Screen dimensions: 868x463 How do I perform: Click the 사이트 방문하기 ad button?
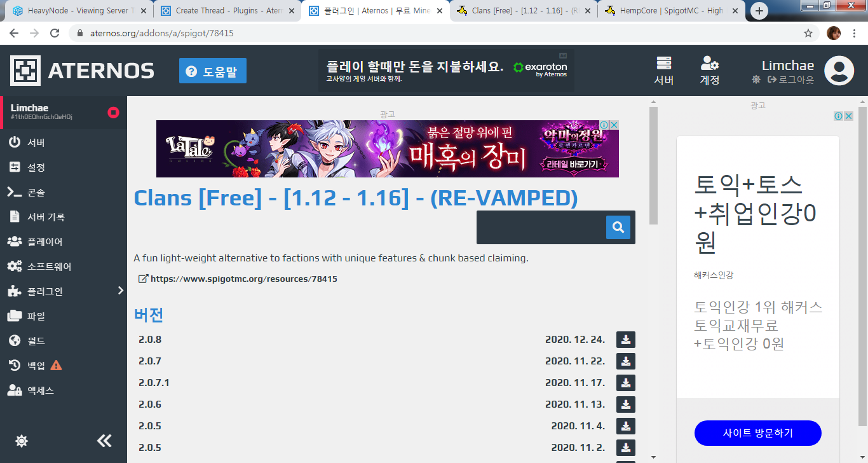(x=758, y=433)
